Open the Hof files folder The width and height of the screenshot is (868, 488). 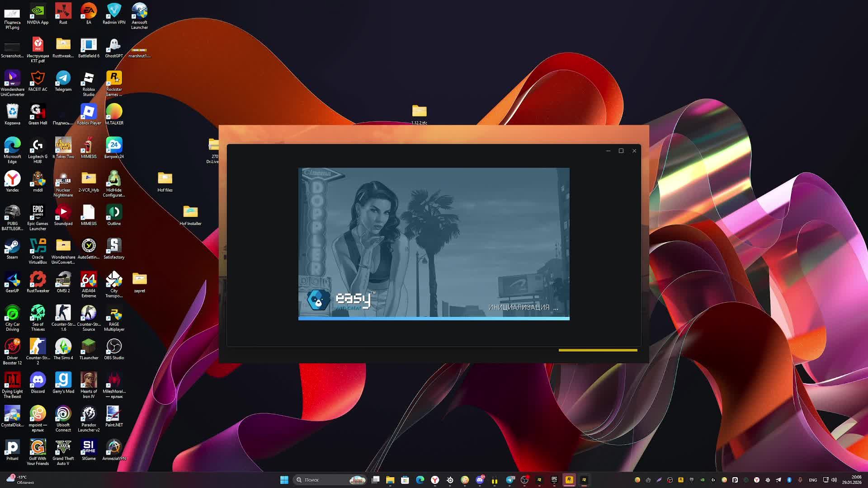[165, 179]
